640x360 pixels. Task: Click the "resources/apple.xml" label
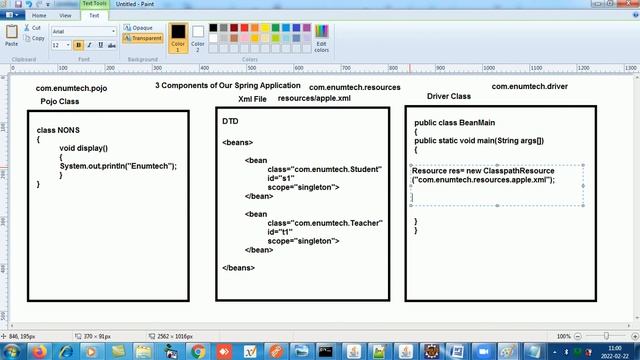tap(314, 98)
